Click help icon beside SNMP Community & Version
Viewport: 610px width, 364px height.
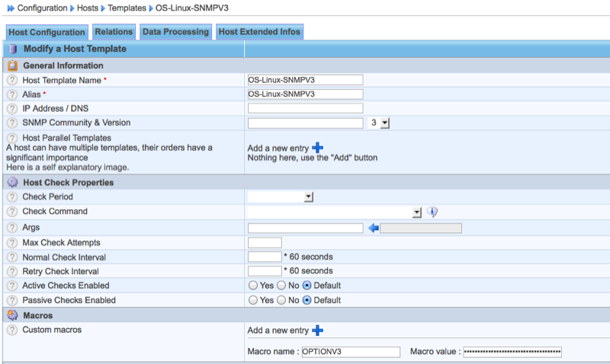[12, 123]
